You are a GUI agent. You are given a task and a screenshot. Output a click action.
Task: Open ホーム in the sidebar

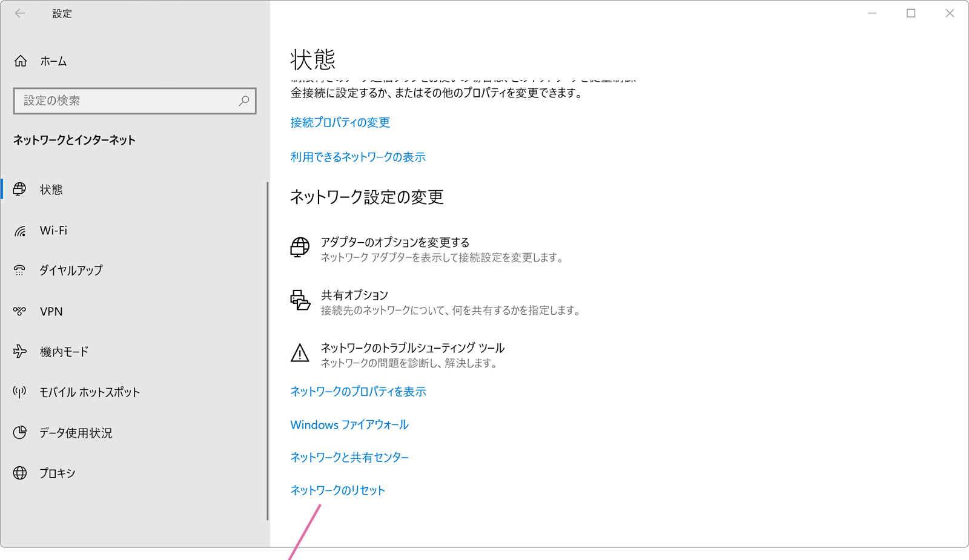tap(53, 61)
